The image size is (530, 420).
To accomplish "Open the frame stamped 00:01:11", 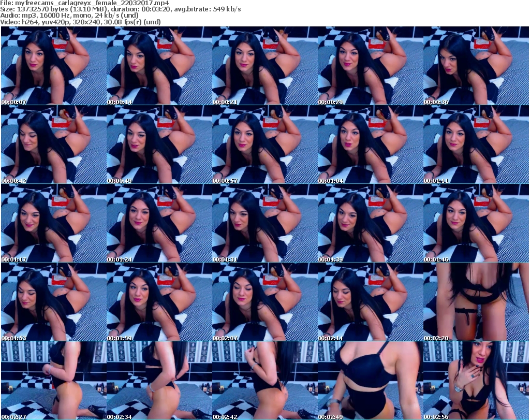I will pyautogui.click(x=476, y=144).
